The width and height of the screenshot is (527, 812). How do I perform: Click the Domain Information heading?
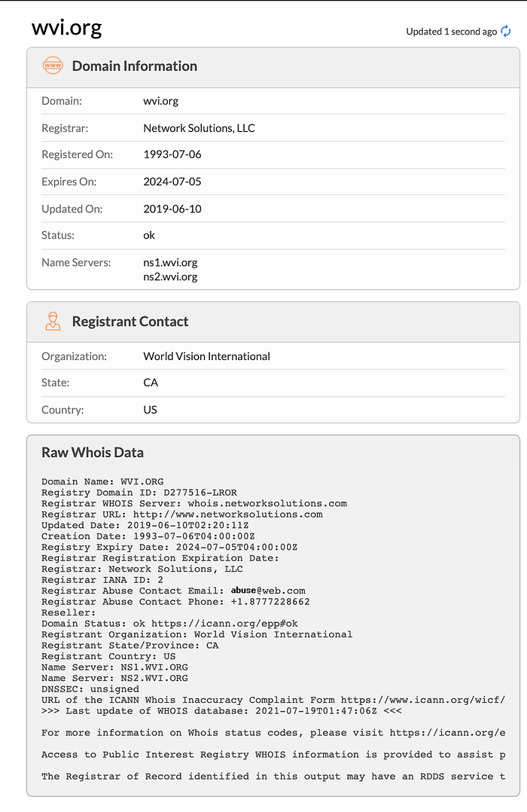point(135,66)
